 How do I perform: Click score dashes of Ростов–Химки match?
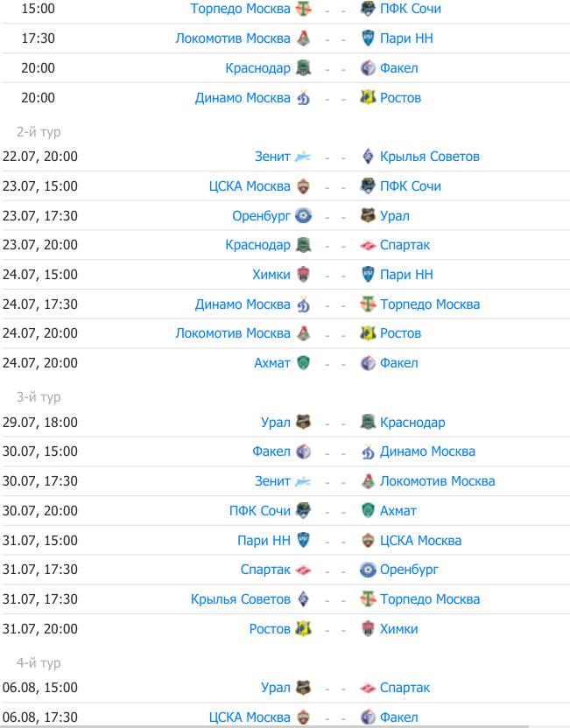point(335,629)
